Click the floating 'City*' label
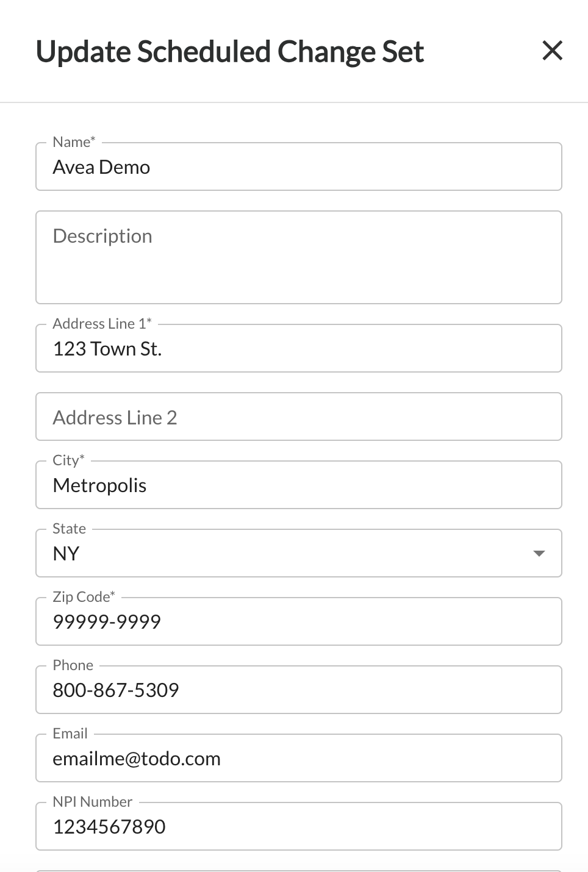 point(68,460)
